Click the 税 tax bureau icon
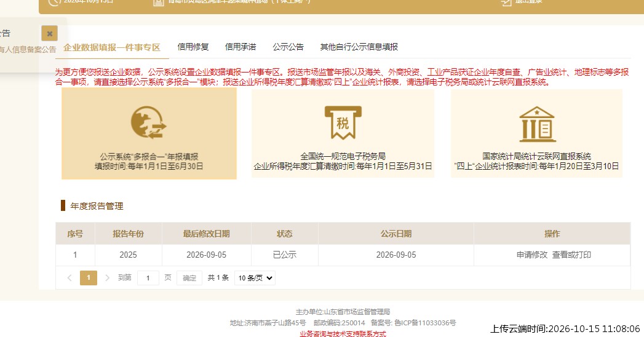This screenshot has height=337, width=644. pyautogui.click(x=343, y=122)
